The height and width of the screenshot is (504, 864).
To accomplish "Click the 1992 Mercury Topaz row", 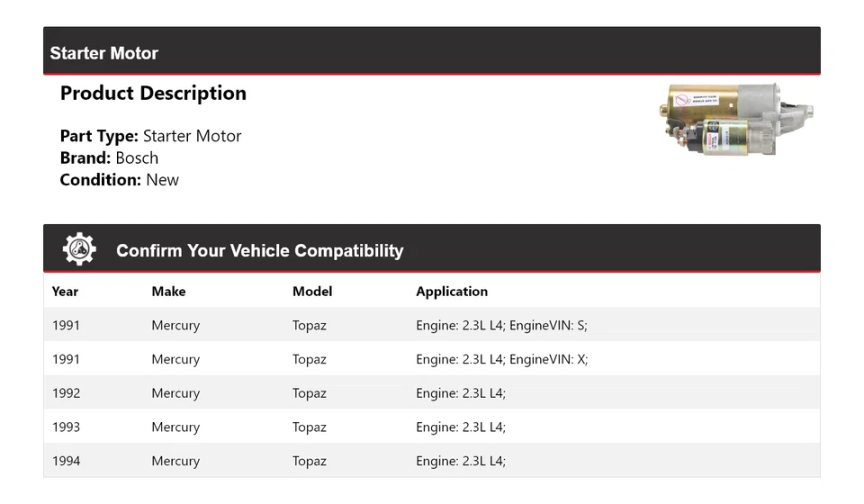I will [x=432, y=392].
